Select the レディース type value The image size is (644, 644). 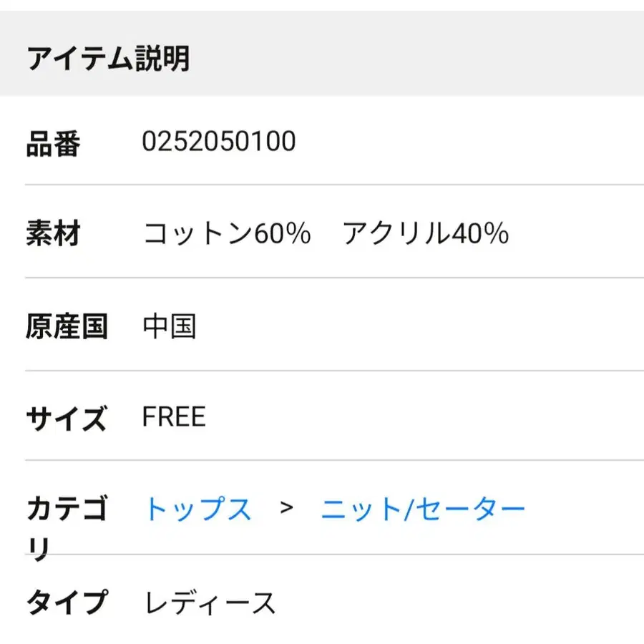click(210, 603)
